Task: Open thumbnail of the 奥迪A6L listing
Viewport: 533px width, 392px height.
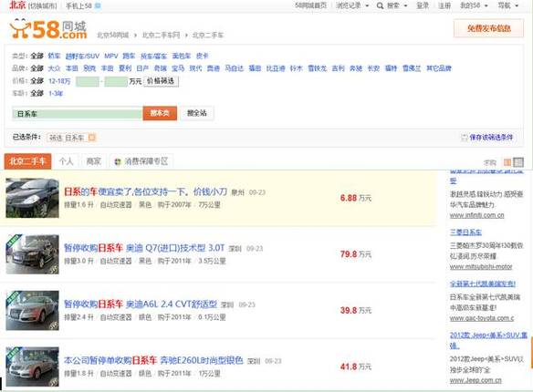Action: (32, 310)
